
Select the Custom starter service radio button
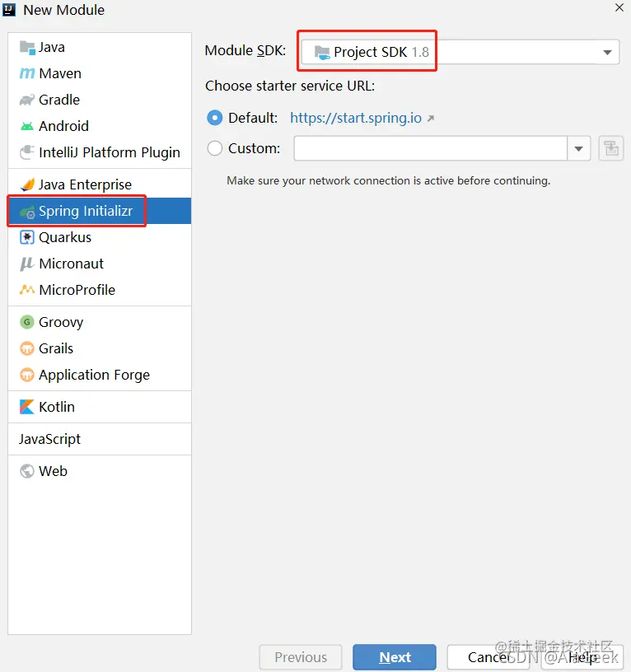click(x=215, y=148)
